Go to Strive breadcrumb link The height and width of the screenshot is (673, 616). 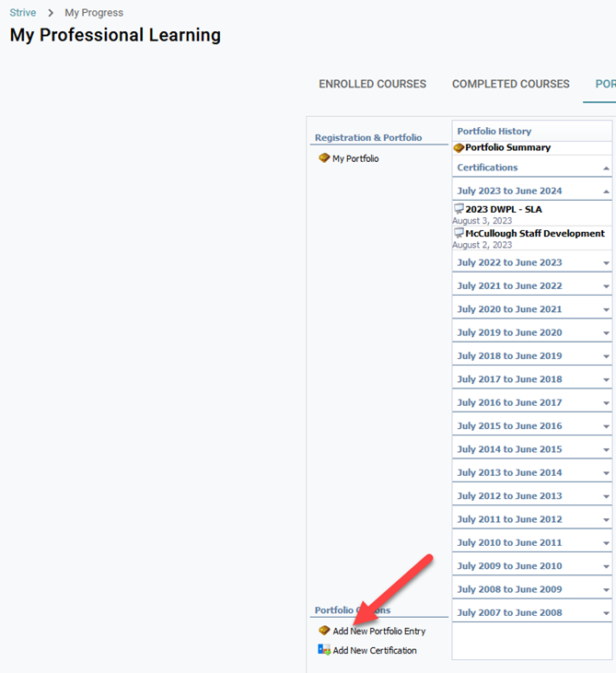pos(23,13)
